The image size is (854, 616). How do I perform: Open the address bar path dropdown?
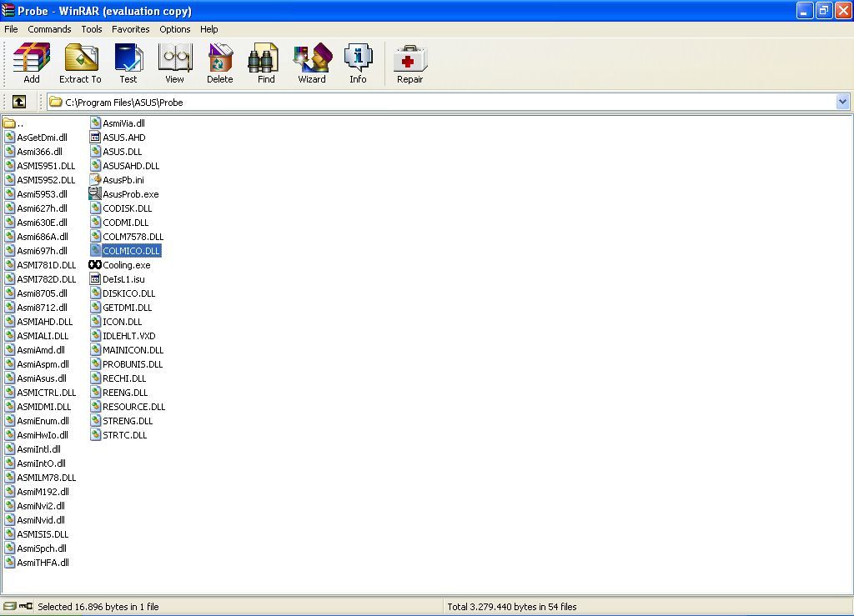pyautogui.click(x=843, y=102)
